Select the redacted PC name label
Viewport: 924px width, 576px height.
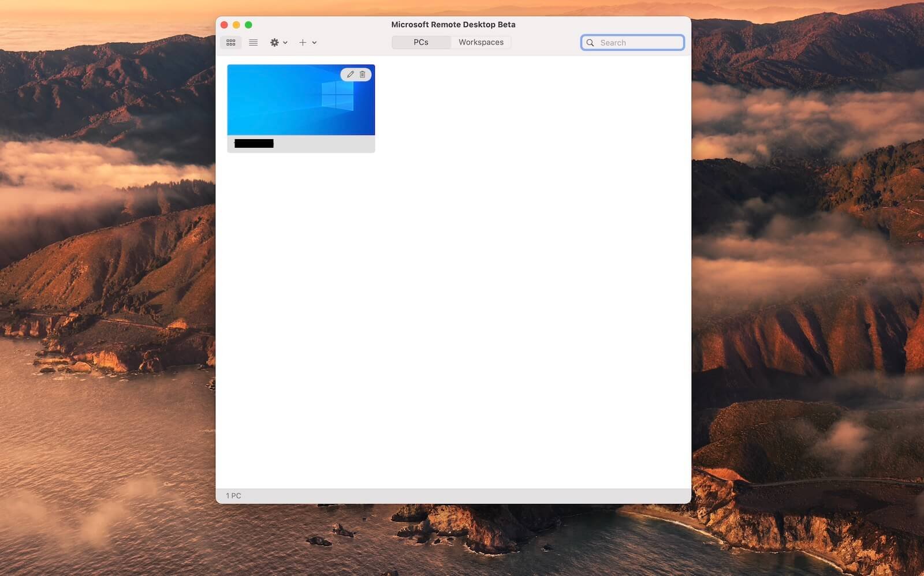coord(254,144)
